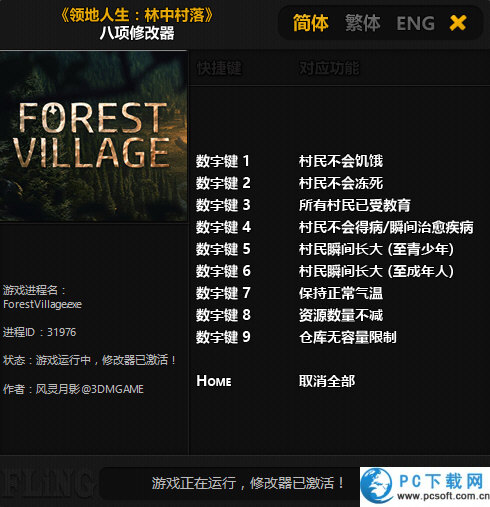Image resolution: width=490 pixels, height=507 pixels.
Task: Click status line 状态：游戏运行中
Action: pyautogui.click(x=89, y=360)
